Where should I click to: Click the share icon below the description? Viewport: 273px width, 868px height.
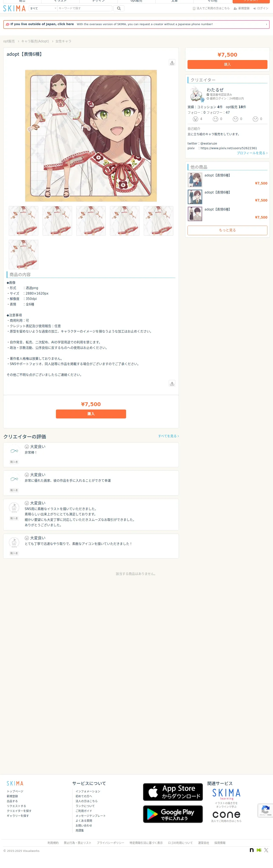pyautogui.click(x=172, y=384)
